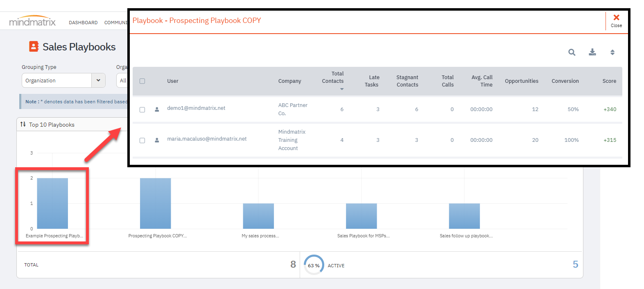The width and height of the screenshot is (644, 289).
Task: Click the user icon next to demo1@mindmatrix.net
Action: coord(157,109)
